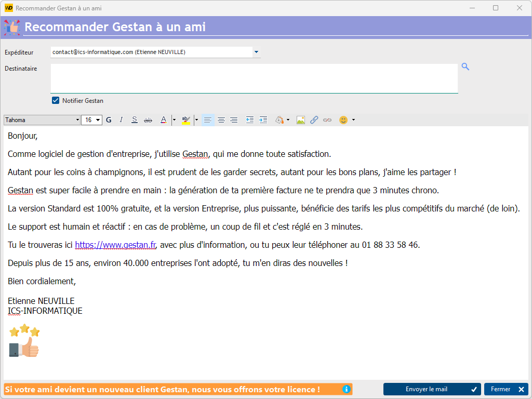The height and width of the screenshot is (399, 532).
Task: Center align the text
Action: [x=221, y=120]
